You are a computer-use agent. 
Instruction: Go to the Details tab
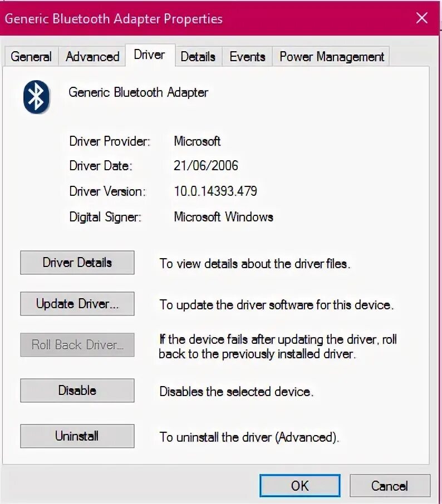(198, 57)
